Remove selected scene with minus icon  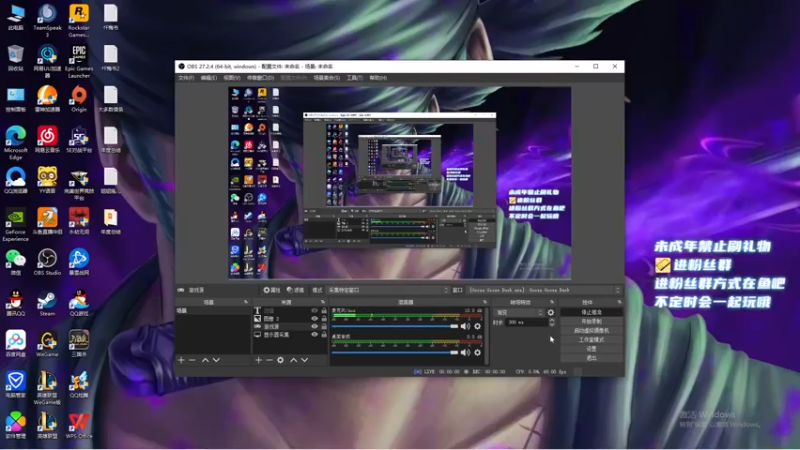(192, 360)
